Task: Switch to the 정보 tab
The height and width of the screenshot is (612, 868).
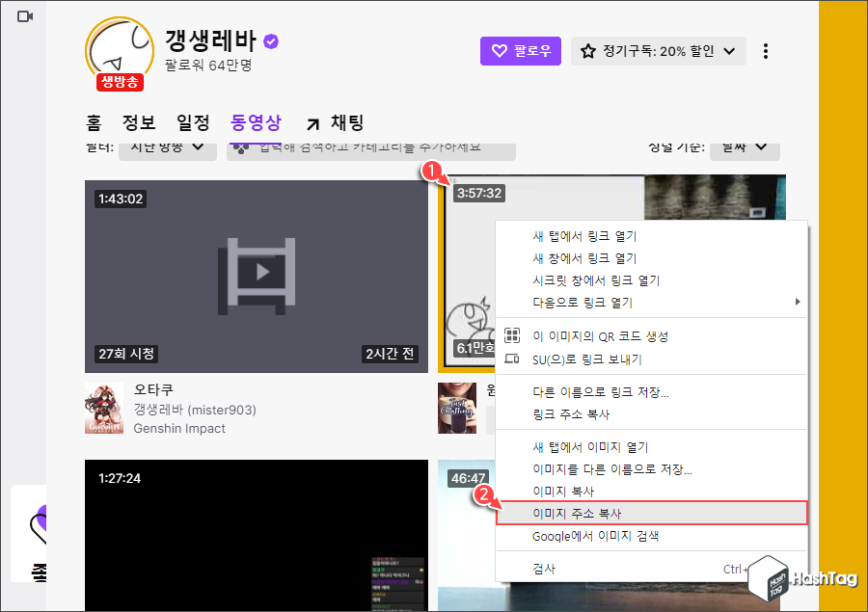Action: [x=138, y=122]
